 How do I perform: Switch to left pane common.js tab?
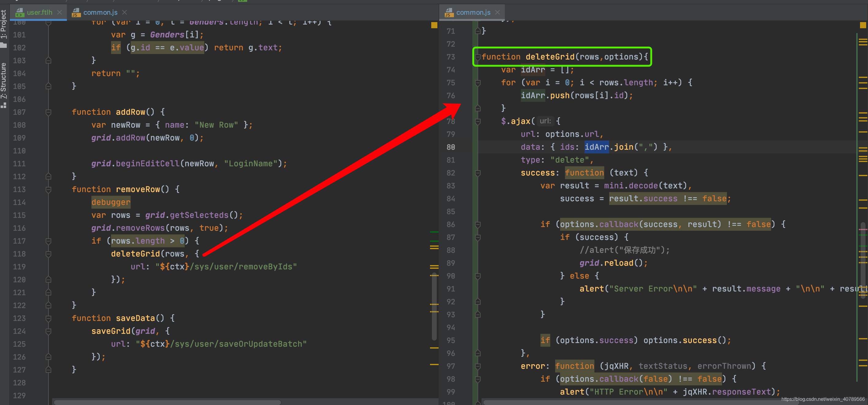pos(100,13)
